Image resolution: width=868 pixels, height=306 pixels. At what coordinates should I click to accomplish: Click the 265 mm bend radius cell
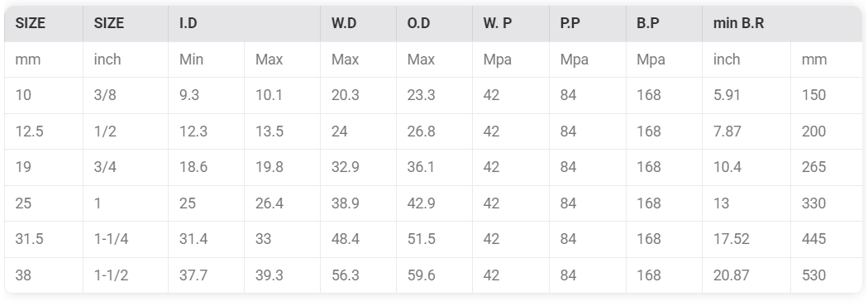coord(827,167)
